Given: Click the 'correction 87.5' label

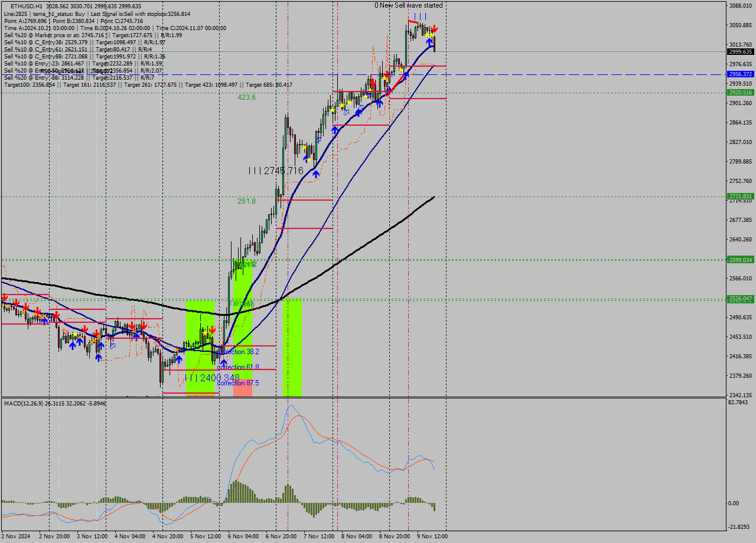Looking at the screenshot, I should (238, 383).
